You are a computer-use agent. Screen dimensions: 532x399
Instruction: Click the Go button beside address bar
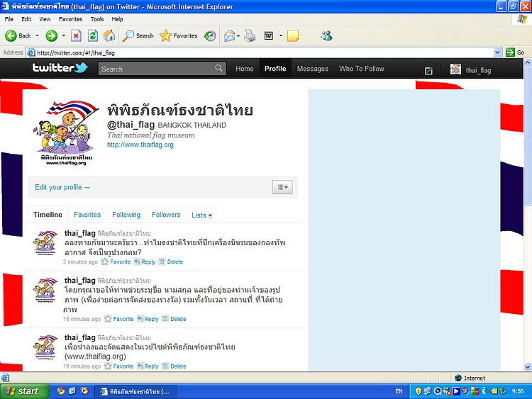tap(515, 52)
